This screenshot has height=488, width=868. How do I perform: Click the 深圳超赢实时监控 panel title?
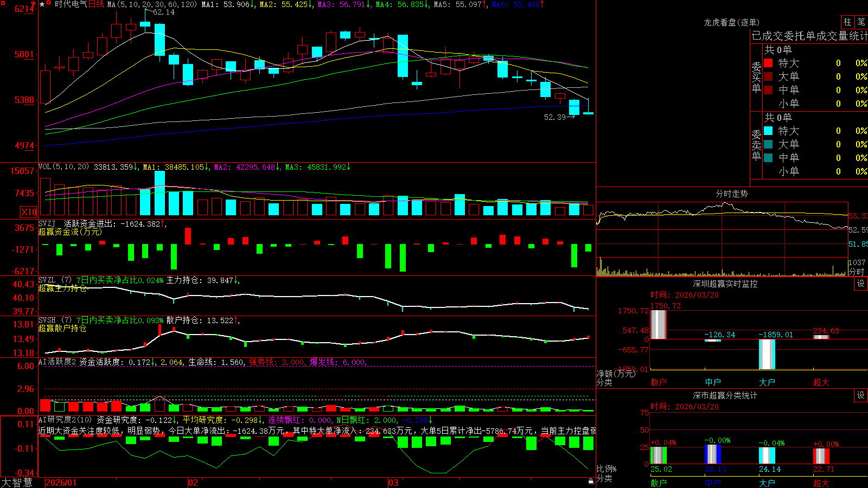pyautogui.click(x=725, y=284)
